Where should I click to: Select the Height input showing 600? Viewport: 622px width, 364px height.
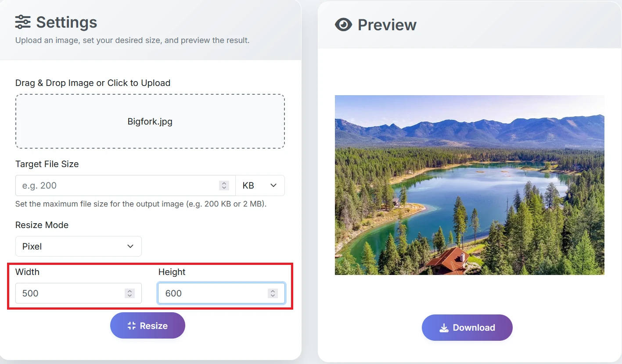211,293
